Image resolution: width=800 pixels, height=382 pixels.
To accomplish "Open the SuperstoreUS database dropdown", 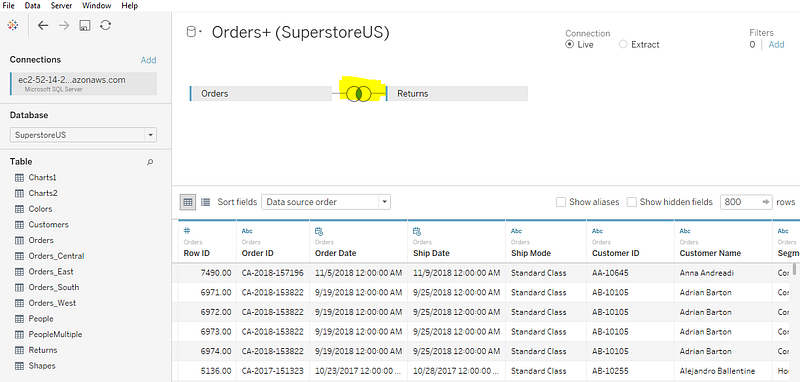I will pos(83,135).
